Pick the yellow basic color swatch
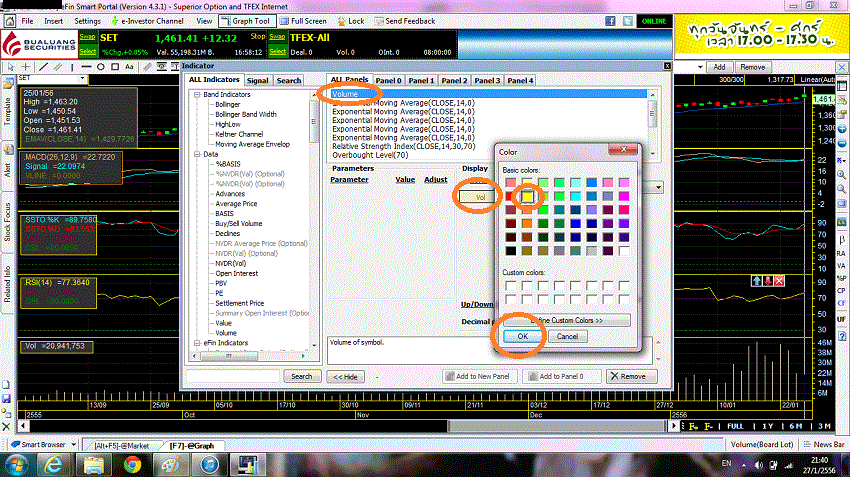 tap(527, 196)
